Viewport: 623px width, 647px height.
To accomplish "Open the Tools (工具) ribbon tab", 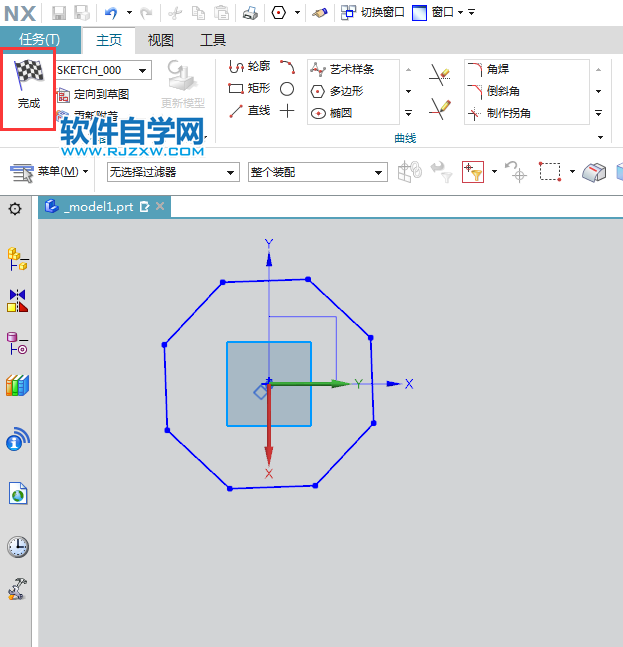I will 213,40.
